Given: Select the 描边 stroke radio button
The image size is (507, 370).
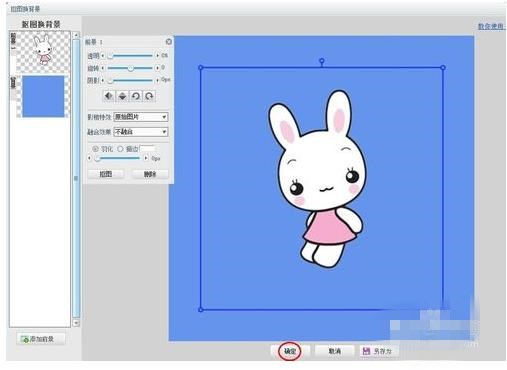Looking at the screenshot, I should (x=120, y=149).
